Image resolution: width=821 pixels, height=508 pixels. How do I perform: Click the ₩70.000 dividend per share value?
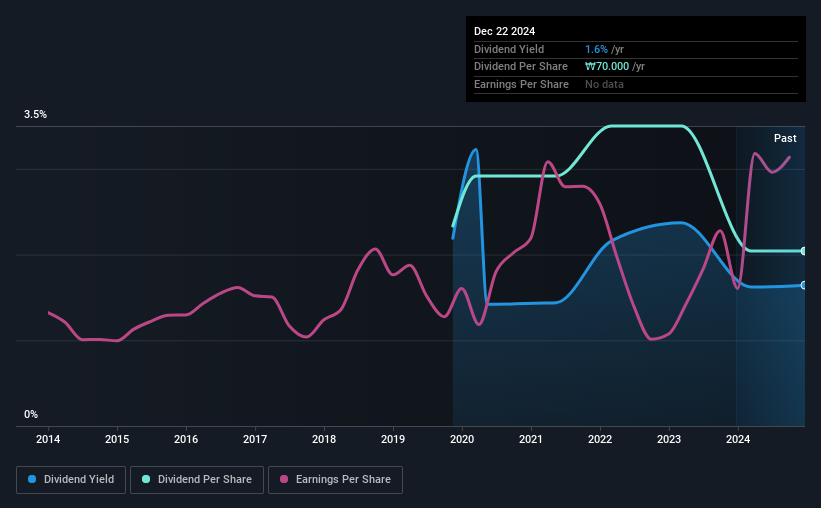(x=607, y=67)
